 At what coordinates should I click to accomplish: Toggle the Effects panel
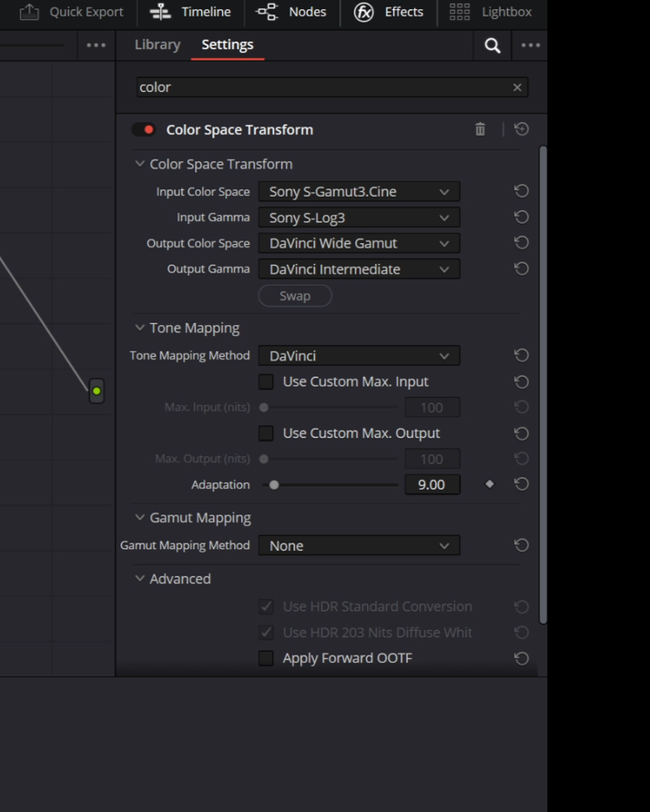pos(389,12)
